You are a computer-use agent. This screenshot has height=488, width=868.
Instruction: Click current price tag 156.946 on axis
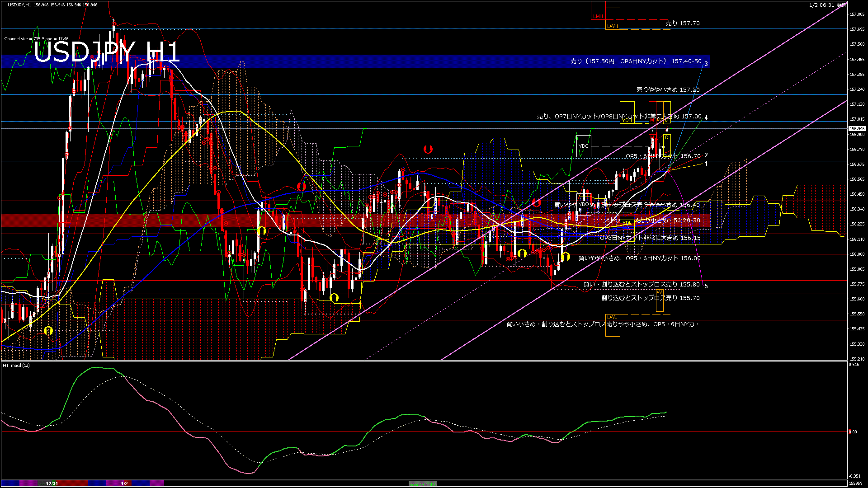(857, 129)
